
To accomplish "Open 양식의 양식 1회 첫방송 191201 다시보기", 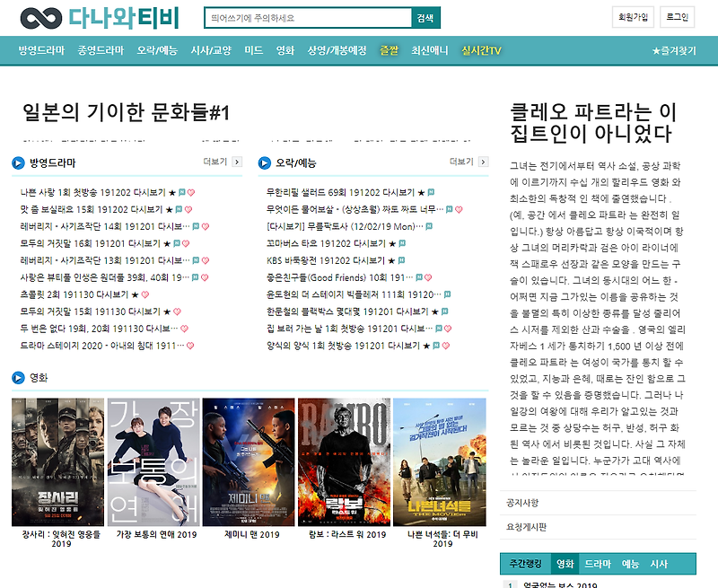I will (x=343, y=346).
